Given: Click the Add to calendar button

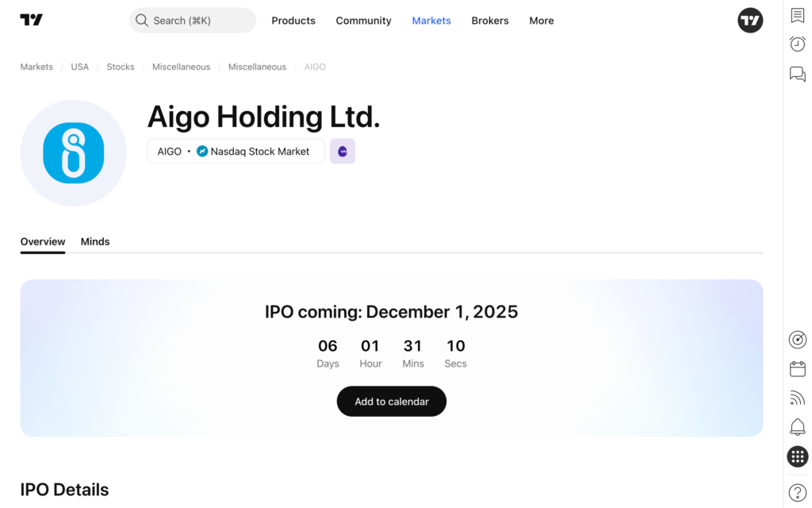Looking at the screenshot, I should click(x=392, y=402).
